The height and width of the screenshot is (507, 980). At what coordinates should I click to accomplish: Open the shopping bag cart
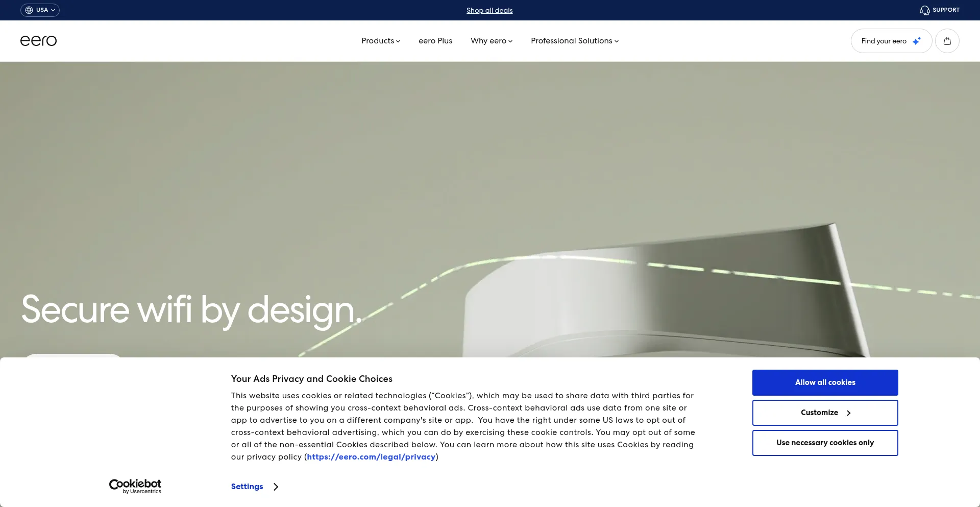point(947,41)
